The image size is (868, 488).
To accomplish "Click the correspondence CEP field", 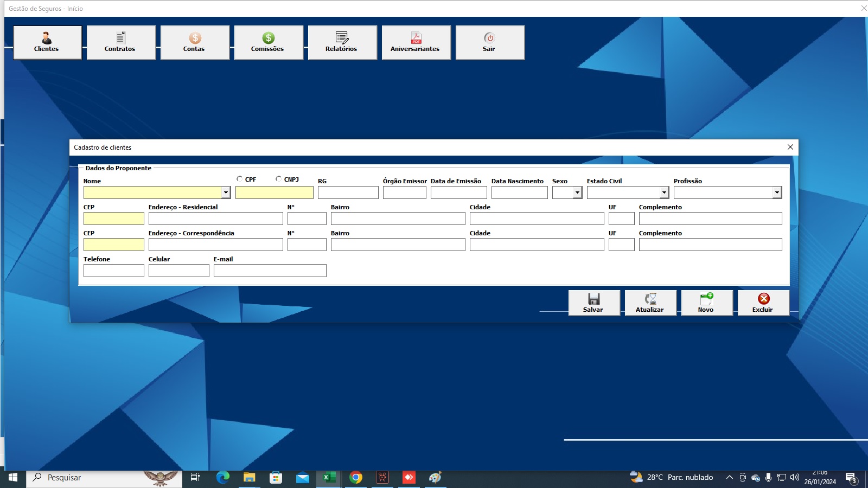I will (114, 245).
